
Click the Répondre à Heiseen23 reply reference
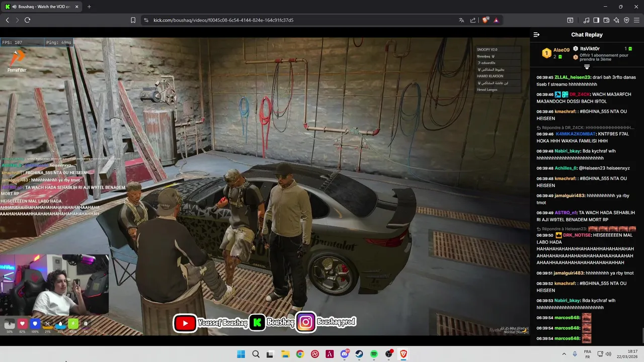585,229
